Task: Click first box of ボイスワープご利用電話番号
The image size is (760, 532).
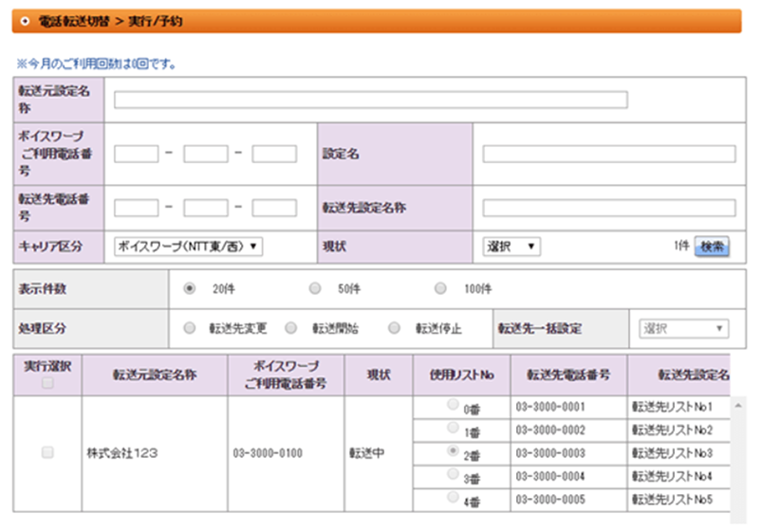Action: (x=137, y=154)
